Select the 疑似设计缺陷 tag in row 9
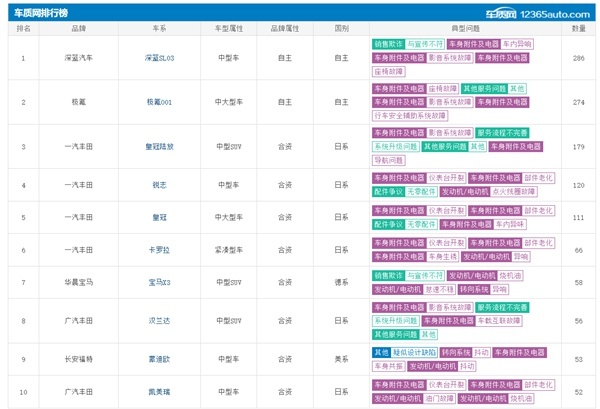The height and width of the screenshot is (409, 600). click(414, 353)
